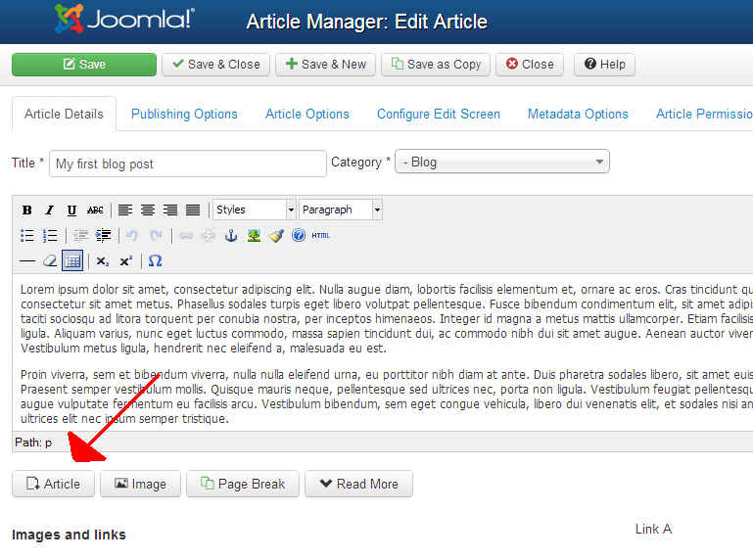Viewport: 753px width, 560px height.
Task: Switch to Article Details tab
Action: pos(64,114)
